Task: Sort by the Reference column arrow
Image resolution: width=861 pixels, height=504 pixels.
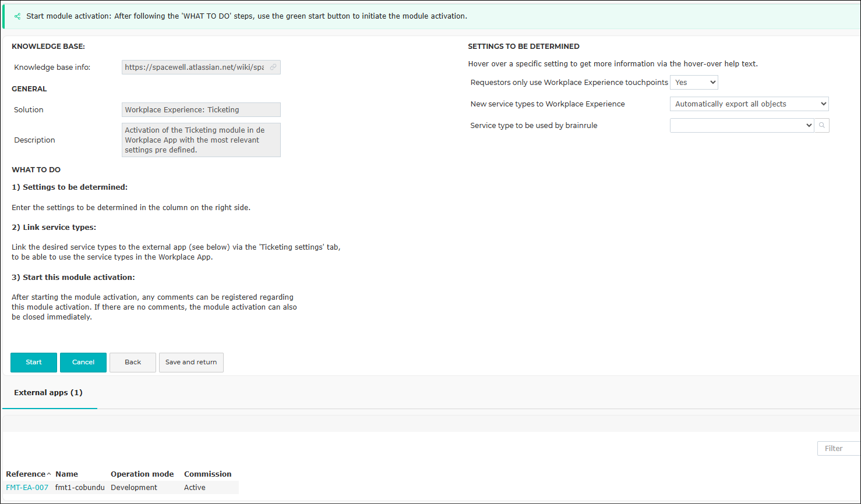Action: tap(49, 474)
